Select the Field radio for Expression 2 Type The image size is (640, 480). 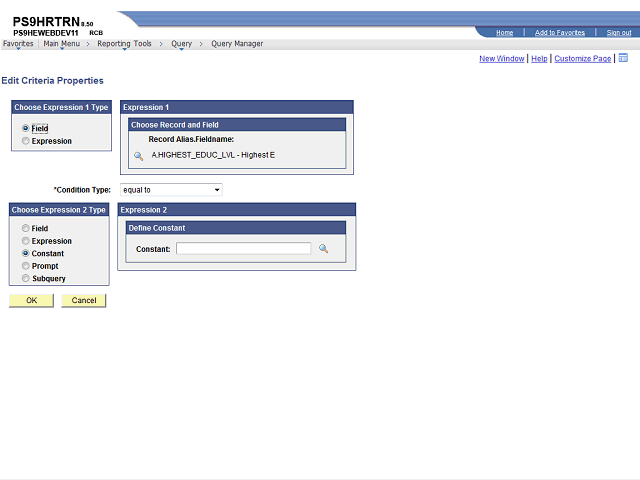26,228
